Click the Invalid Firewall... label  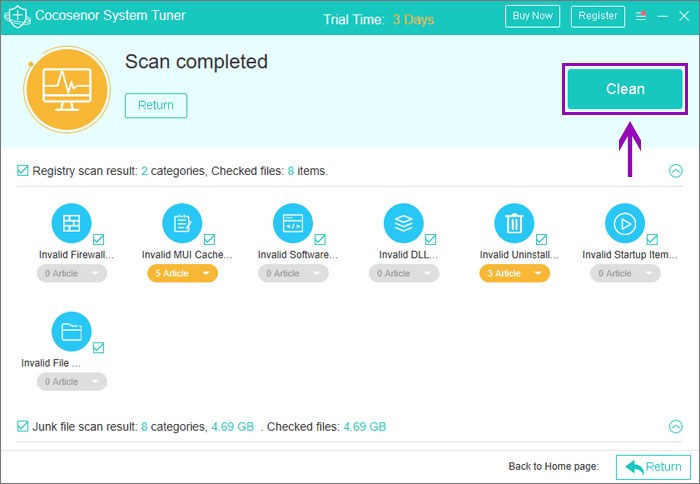pos(76,255)
